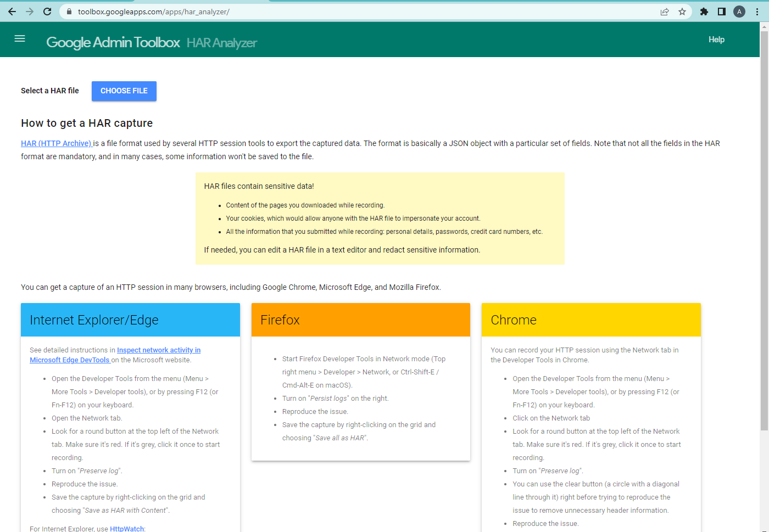The height and width of the screenshot is (532, 769).
Task: Toggle the browser side panel
Action: click(x=722, y=12)
